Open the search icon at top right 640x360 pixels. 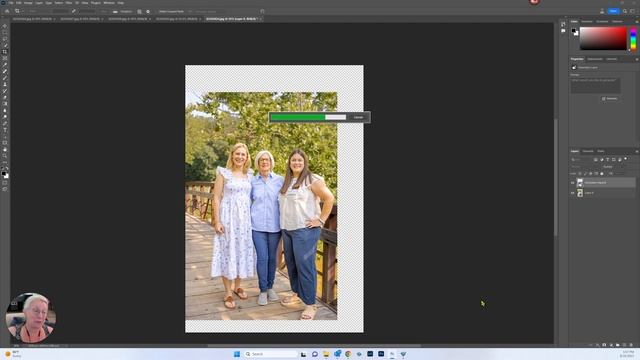[x=625, y=11]
